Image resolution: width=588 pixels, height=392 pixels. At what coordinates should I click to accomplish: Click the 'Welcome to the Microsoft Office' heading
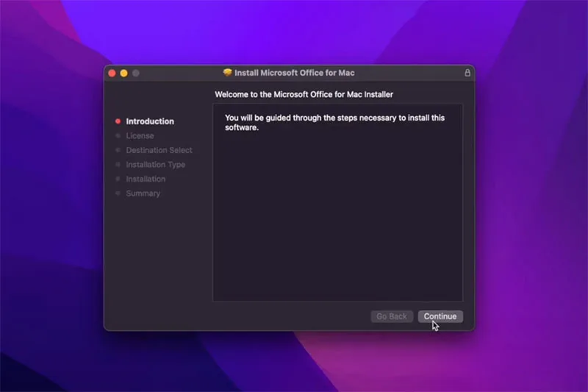[304, 94]
